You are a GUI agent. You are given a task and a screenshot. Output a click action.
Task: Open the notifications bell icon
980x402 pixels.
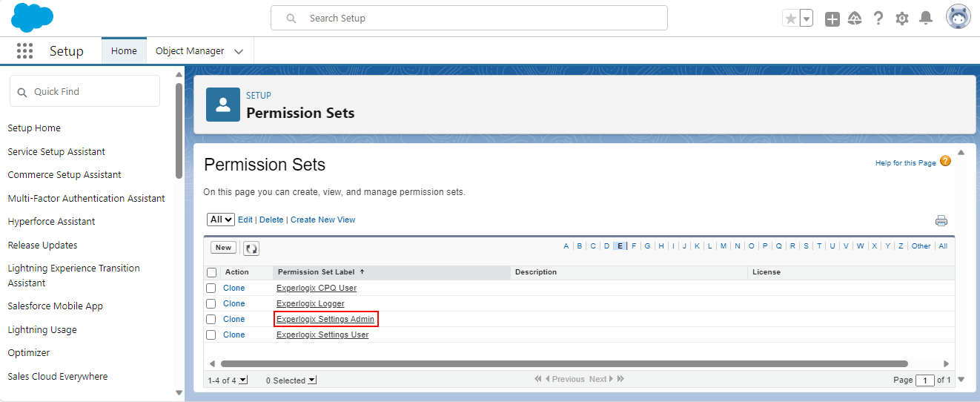pos(926,19)
